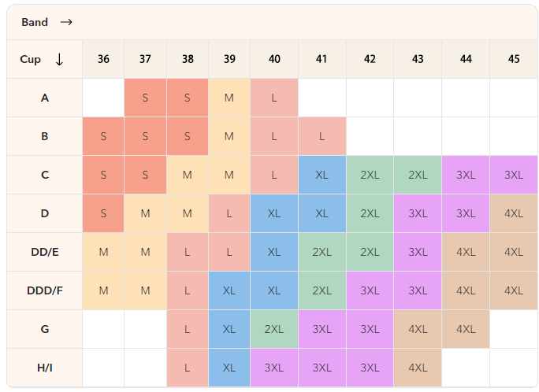
Task: Click the H/I cup row header
Action: tap(45, 368)
